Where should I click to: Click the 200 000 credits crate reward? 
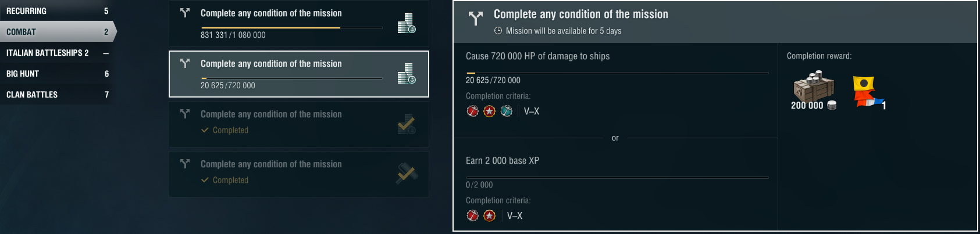(x=814, y=90)
